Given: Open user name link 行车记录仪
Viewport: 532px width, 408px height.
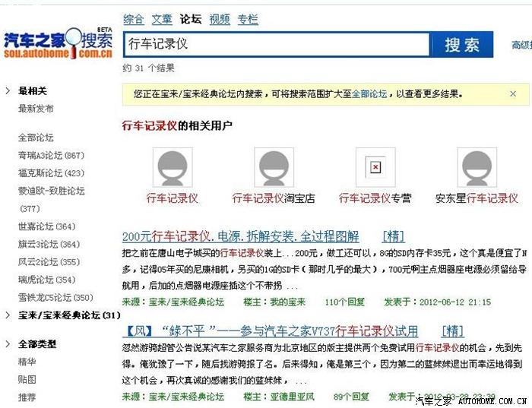Looking at the screenshot, I should pos(173,198).
